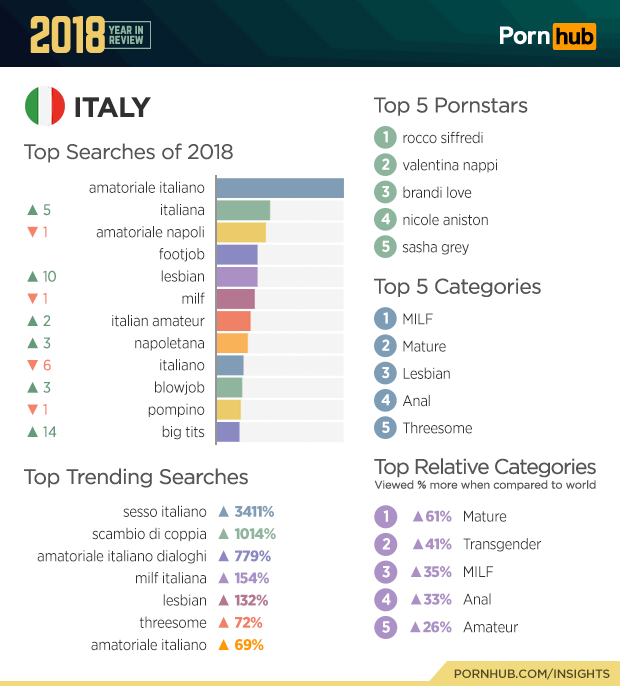Screen dimensions: 620x686
Task: Click purple number 5 circle beside Amateur
Action: pyautogui.click(x=385, y=627)
